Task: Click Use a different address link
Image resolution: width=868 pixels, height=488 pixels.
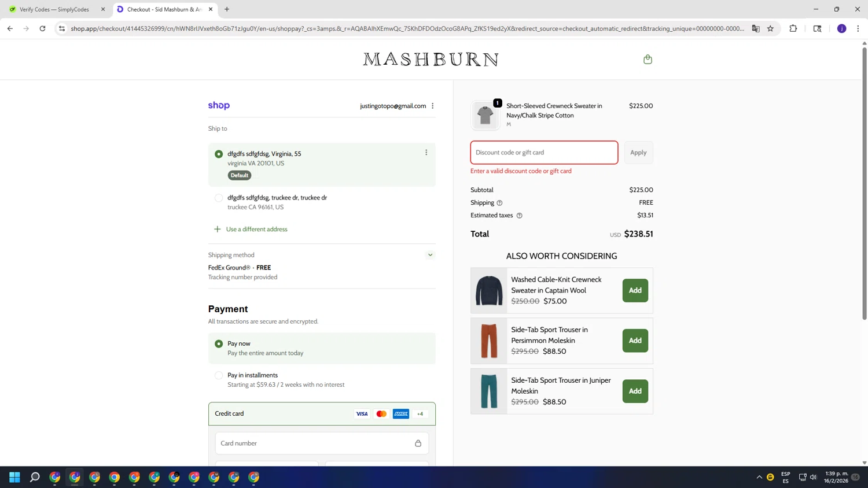Action: (257, 229)
